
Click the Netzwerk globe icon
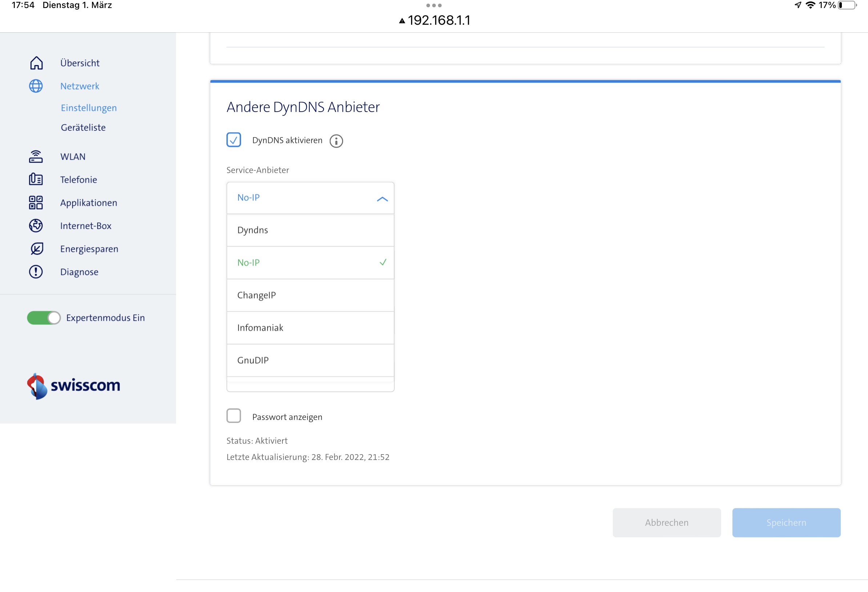pos(36,86)
